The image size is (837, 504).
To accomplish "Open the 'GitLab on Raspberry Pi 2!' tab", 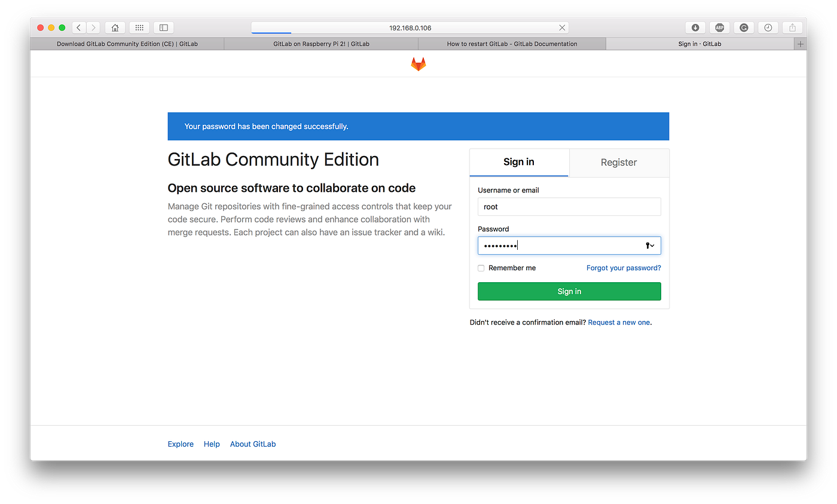I will tap(321, 43).
